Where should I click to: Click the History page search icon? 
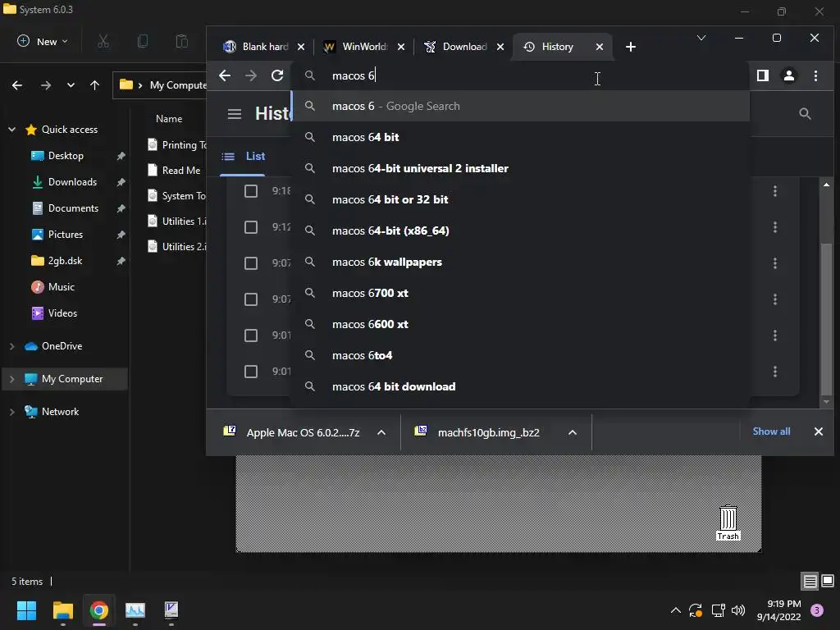point(805,113)
